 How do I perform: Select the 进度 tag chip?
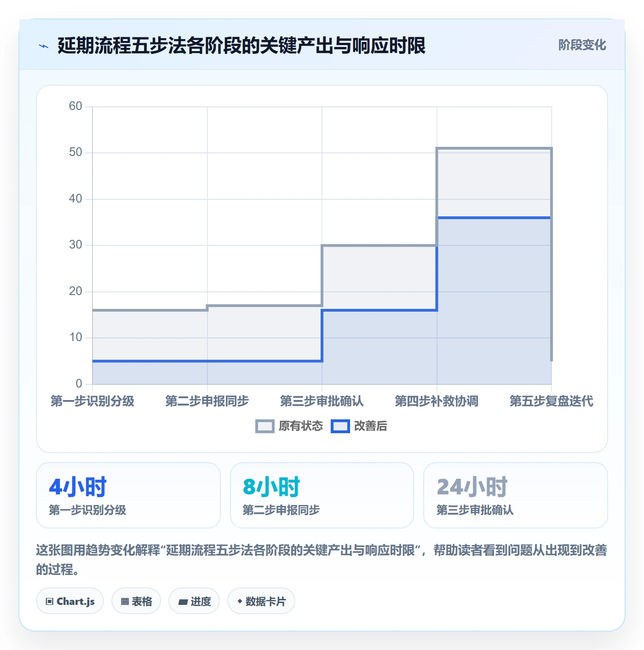(x=194, y=601)
